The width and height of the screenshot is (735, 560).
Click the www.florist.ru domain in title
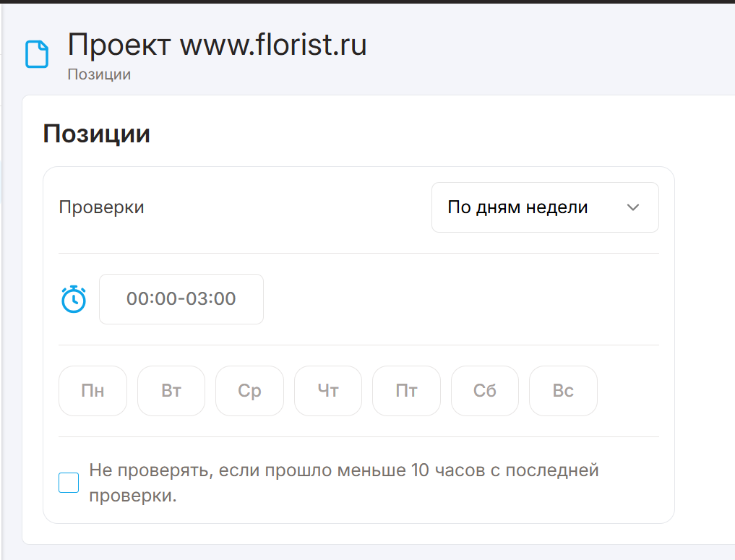(x=273, y=45)
